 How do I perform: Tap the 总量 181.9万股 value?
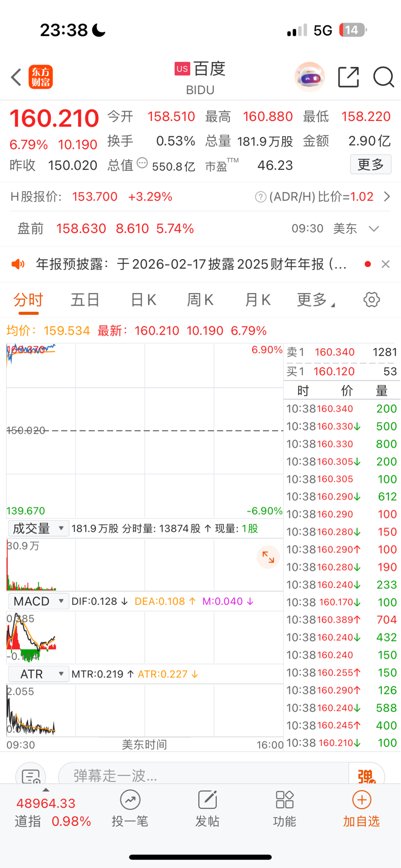[x=265, y=141]
